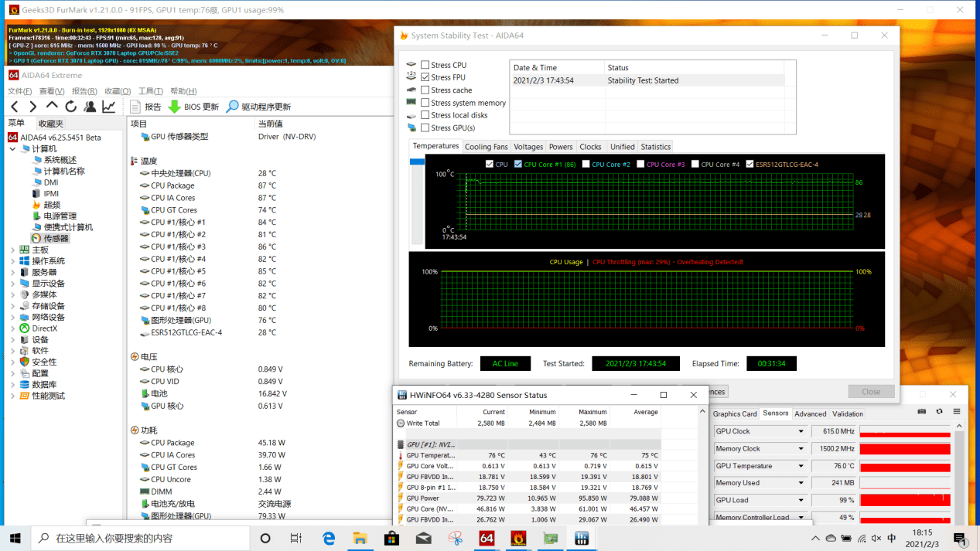Click Close button in stability test

(871, 391)
